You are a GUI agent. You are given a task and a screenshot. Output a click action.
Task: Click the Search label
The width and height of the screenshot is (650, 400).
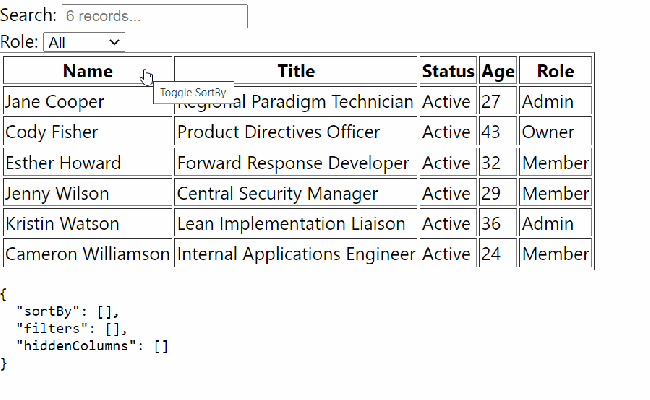coord(28,15)
